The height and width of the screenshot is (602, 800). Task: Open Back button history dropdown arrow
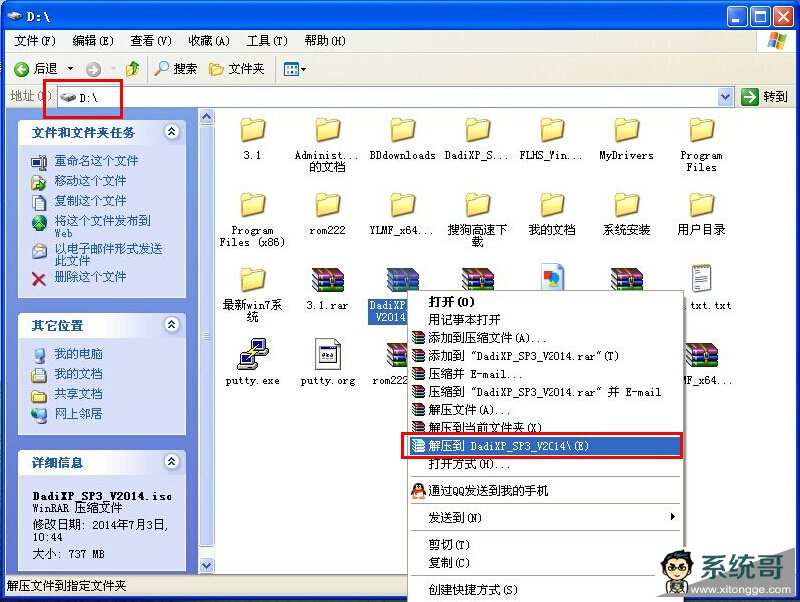click(x=70, y=69)
